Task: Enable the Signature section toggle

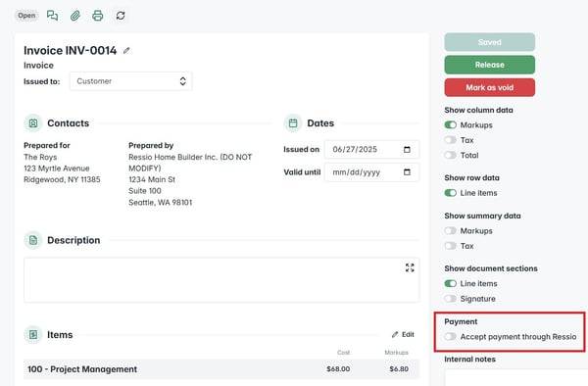Action: coord(451,299)
